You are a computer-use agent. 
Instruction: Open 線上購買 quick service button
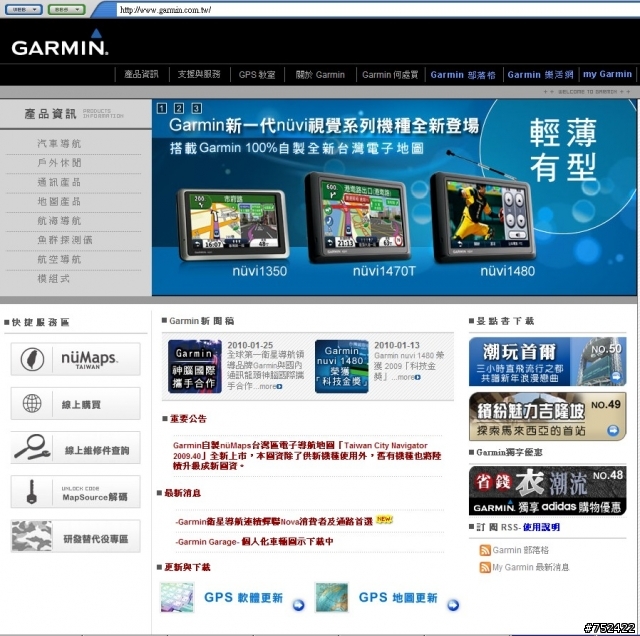76,403
